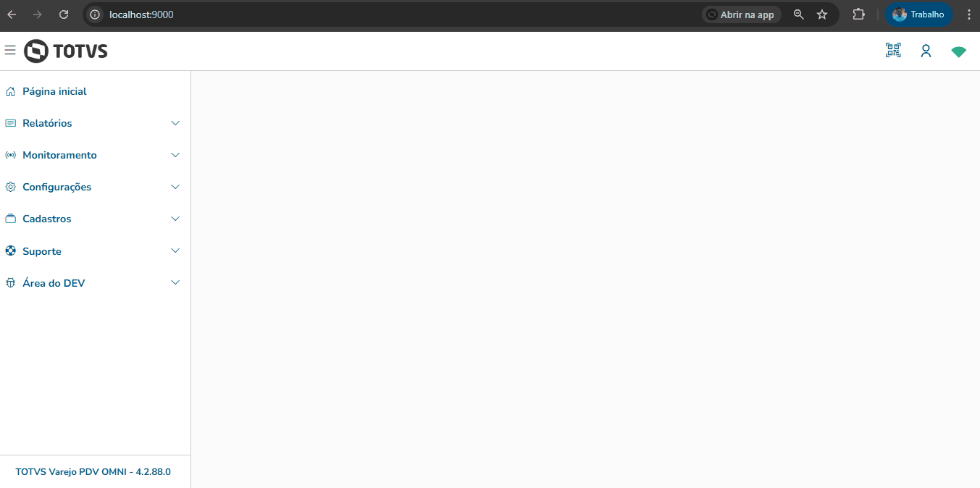Click the broadcast icon beside Monitoramento

coord(10,155)
